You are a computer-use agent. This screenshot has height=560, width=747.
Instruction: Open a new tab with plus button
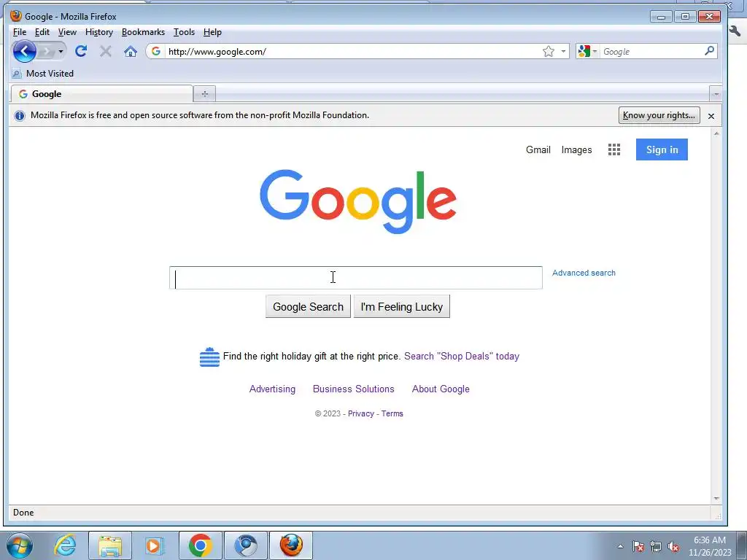205,94
